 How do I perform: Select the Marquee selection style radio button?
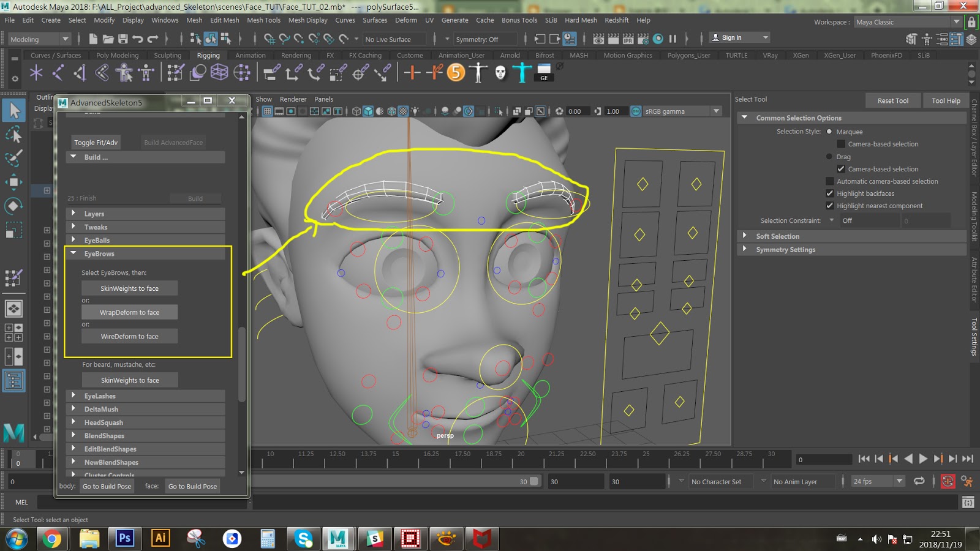click(830, 132)
